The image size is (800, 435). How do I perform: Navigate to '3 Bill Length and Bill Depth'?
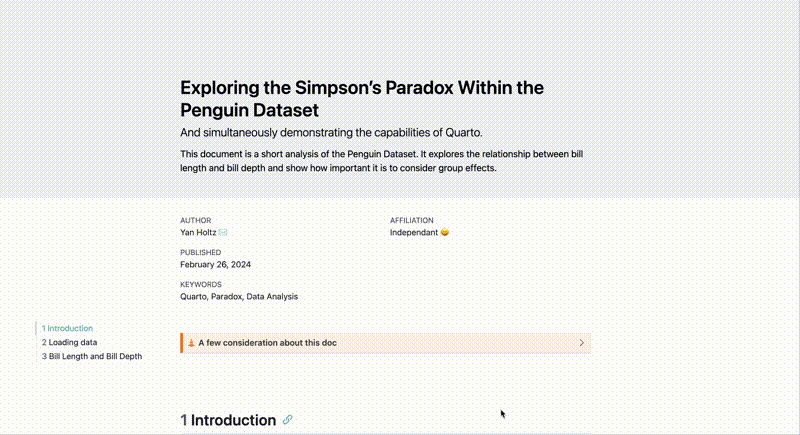pos(92,356)
